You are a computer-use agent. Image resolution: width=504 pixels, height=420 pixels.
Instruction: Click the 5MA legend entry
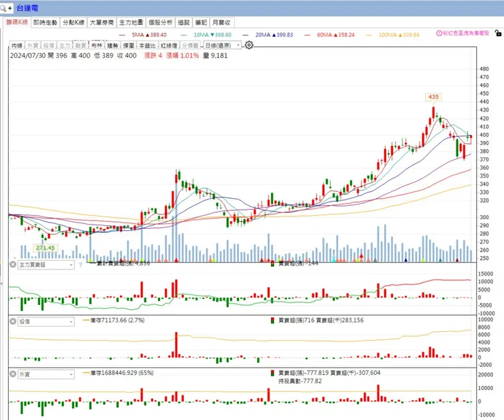[x=143, y=35]
